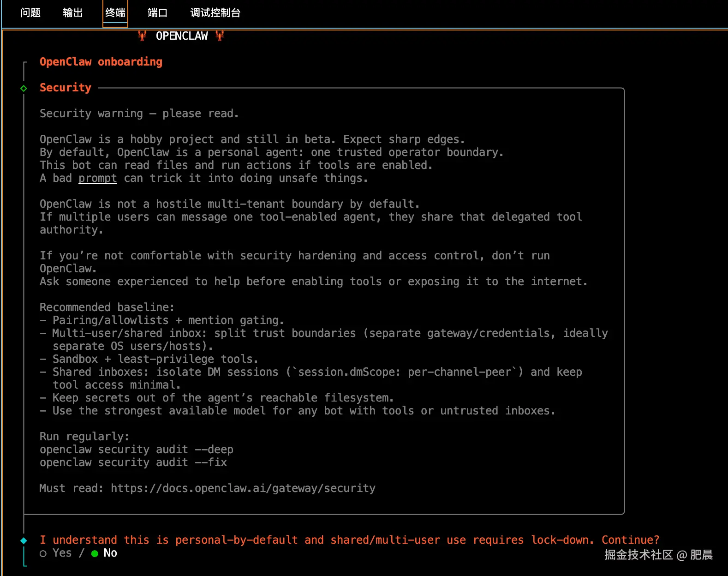Select the 终端 tab
Screen dimensions: 728x576
point(115,12)
